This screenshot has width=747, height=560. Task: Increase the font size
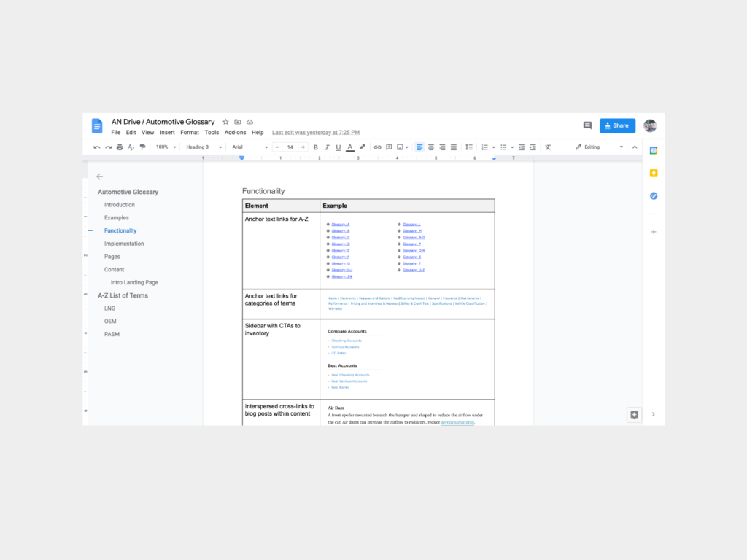(303, 147)
